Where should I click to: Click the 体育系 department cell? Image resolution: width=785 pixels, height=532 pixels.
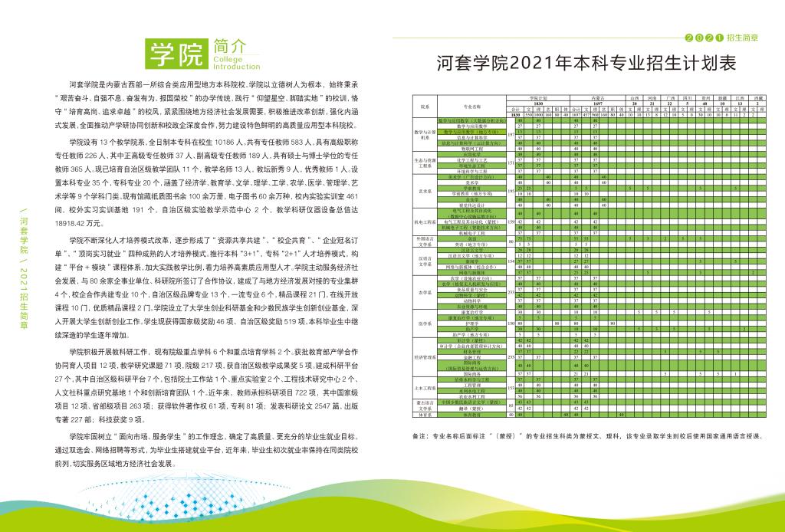click(x=425, y=415)
